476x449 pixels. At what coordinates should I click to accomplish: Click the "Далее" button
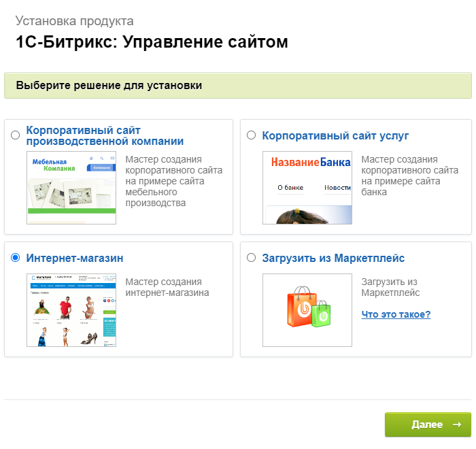(x=428, y=425)
